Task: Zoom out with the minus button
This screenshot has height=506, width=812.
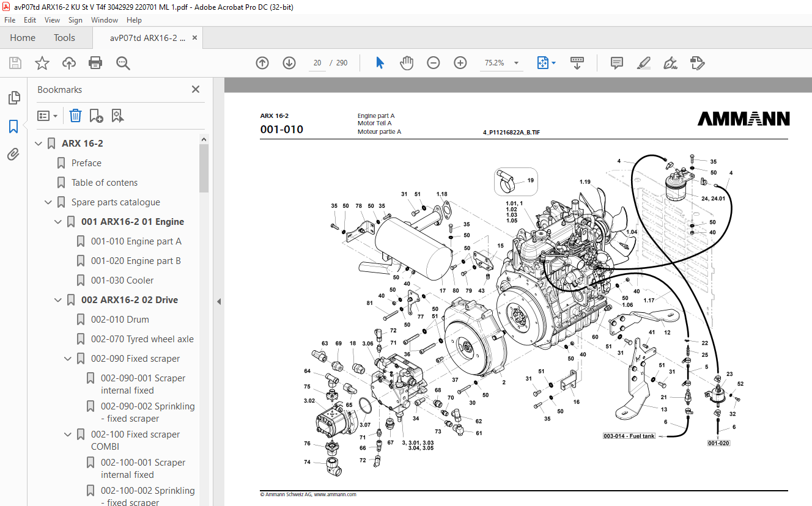Action: (x=434, y=63)
